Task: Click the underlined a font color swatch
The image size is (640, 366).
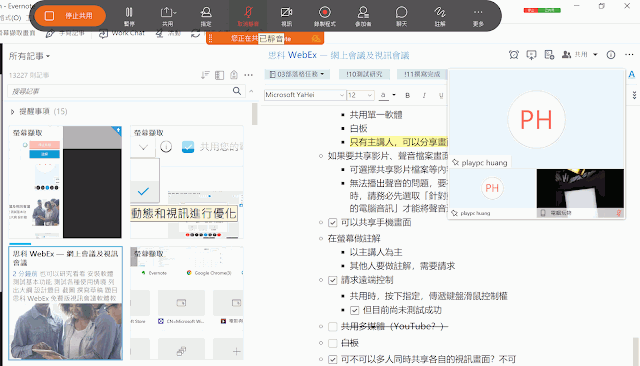Action: [383, 95]
